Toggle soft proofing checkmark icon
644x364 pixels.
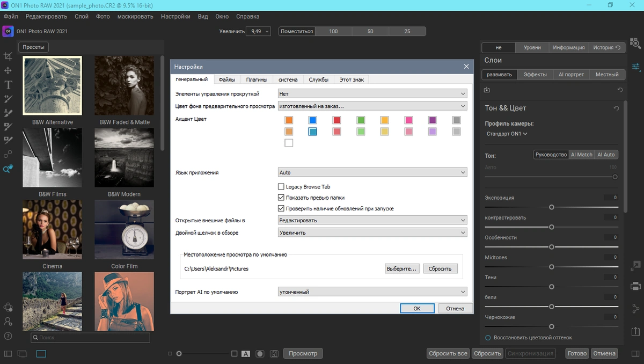[274, 354]
